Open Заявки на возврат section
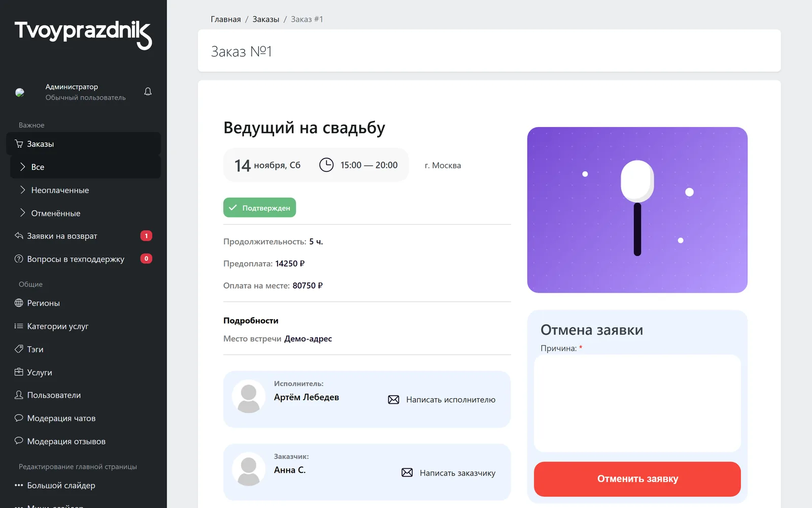Screen dimensions: 812x508 pos(83,236)
